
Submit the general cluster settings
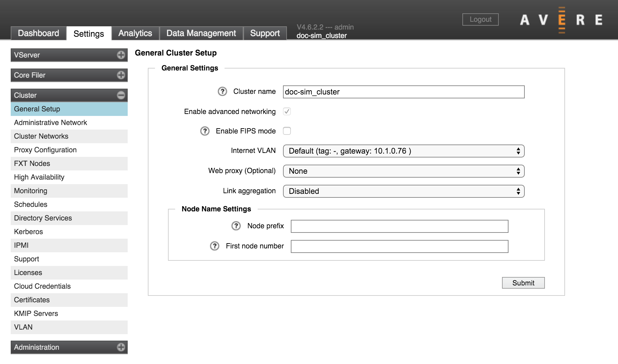point(523,283)
